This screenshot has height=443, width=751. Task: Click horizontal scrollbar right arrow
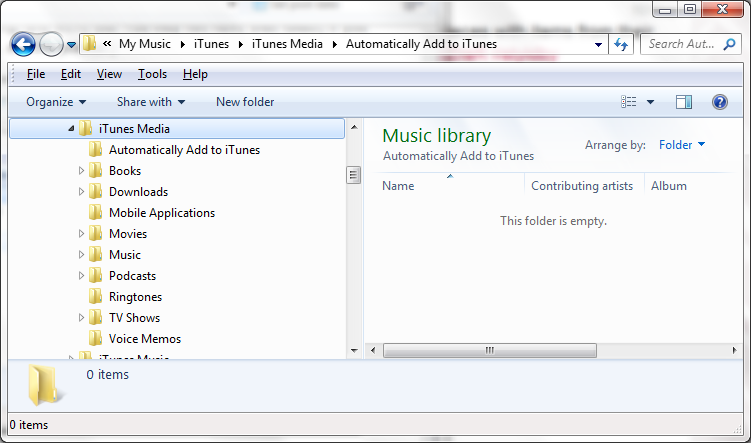[x=734, y=351]
